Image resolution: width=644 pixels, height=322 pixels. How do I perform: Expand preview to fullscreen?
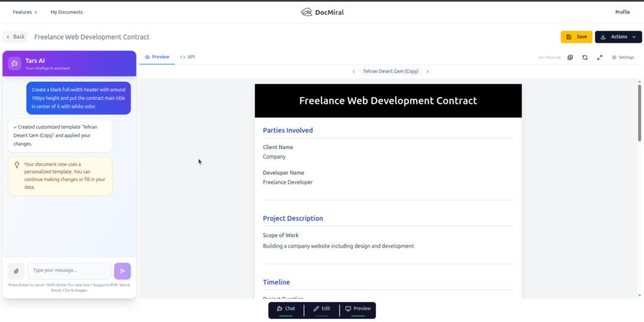[x=599, y=57]
